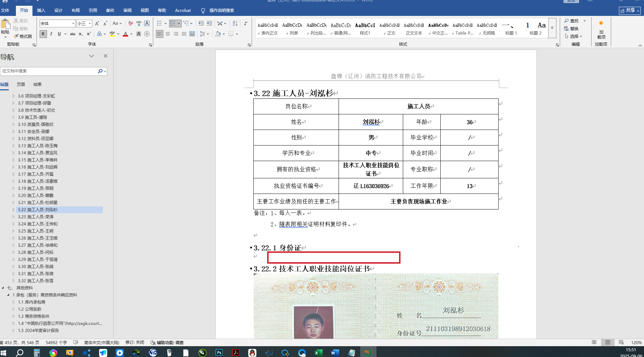Open the 插入 (Insert) ribbon tab
The width and height of the screenshot is (644, 357).
tap(41, 10)
